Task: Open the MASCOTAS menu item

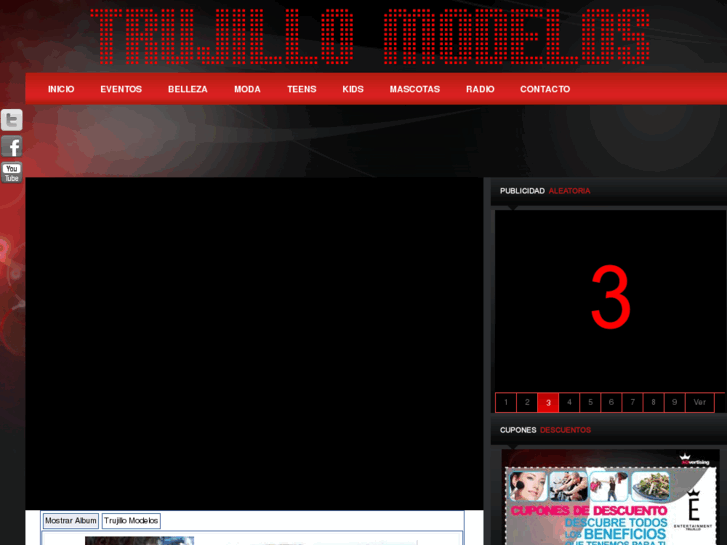Action: click(415, 89)
